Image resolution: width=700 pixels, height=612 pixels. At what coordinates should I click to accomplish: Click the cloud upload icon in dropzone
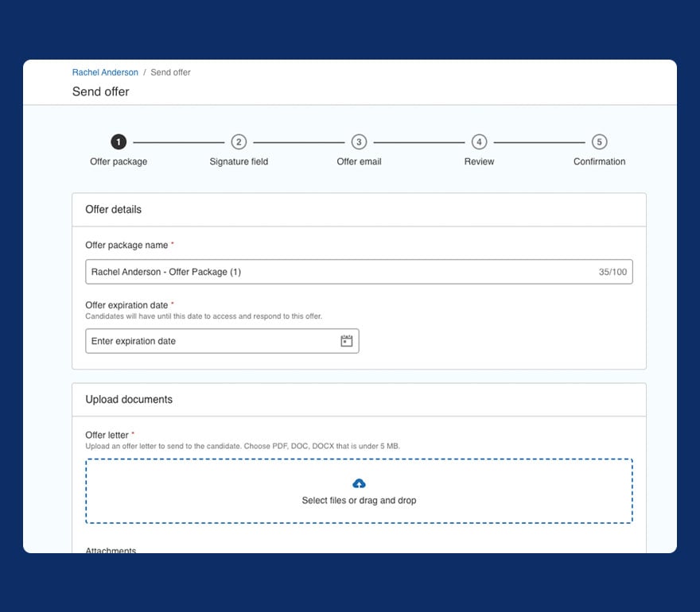click(x=359, y=483)
